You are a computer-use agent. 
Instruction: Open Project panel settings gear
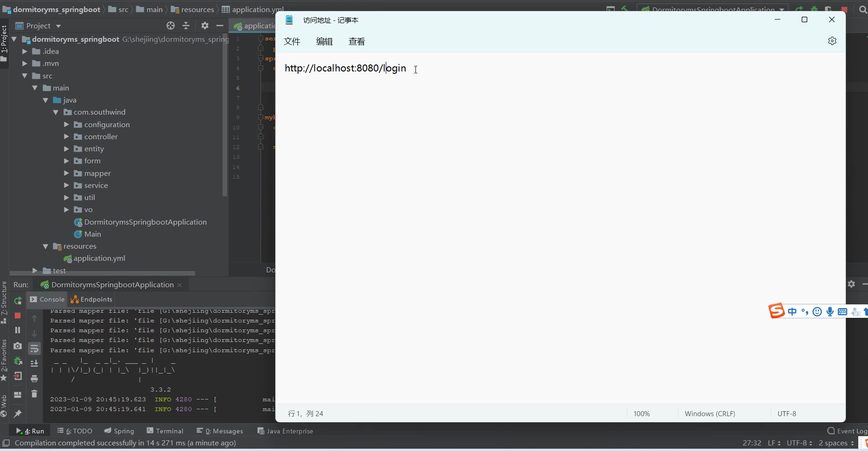(x=205, y=26)
